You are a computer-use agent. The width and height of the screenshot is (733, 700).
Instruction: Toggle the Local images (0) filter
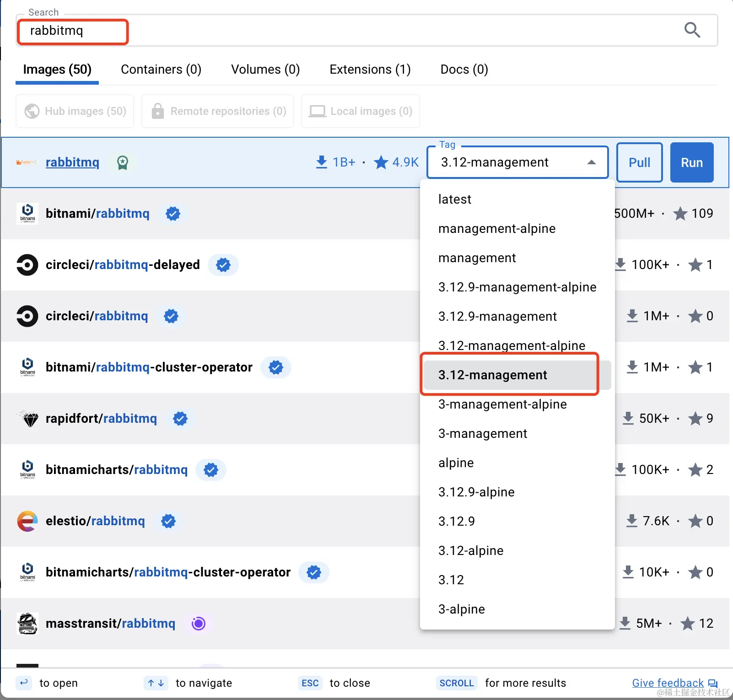[x=361, y=111]
